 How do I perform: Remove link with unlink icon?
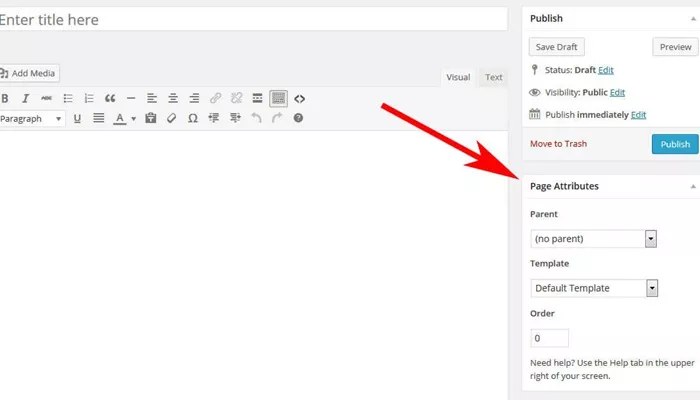pos(236,98)
